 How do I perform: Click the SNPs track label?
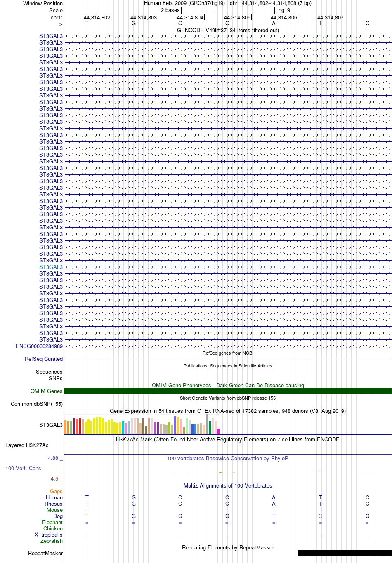(x=56, y=378)
